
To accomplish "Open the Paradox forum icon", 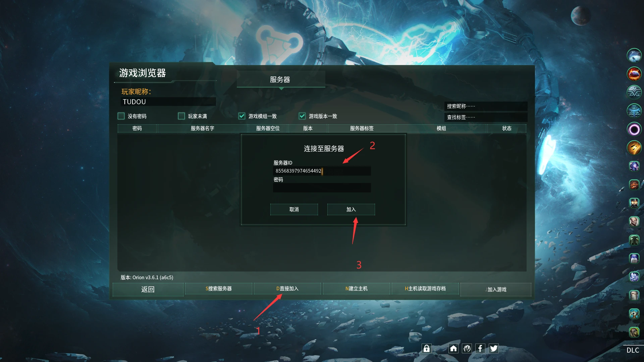I will tap(467, 348).
